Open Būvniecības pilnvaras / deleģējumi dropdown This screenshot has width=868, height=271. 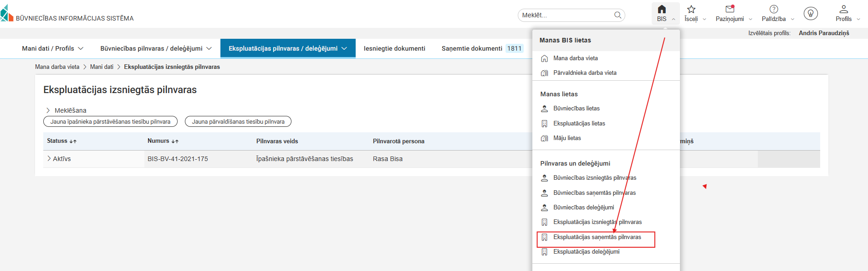[156, 48]
